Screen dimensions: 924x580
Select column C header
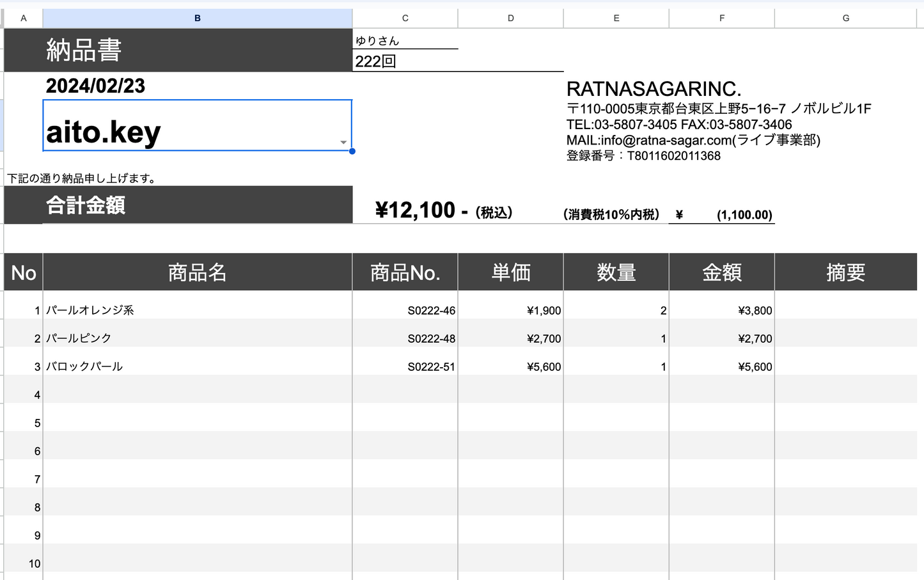[x=405, y=19]
